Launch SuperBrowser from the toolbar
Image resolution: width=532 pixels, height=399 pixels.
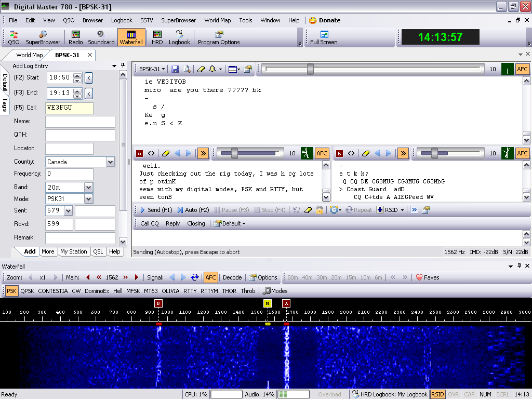coord(43,37)
